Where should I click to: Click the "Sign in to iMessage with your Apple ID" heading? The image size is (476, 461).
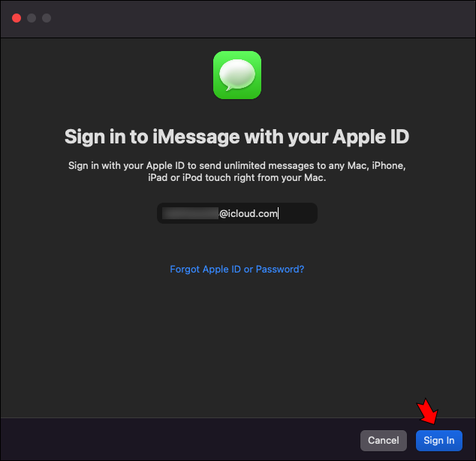click(236, 137)
